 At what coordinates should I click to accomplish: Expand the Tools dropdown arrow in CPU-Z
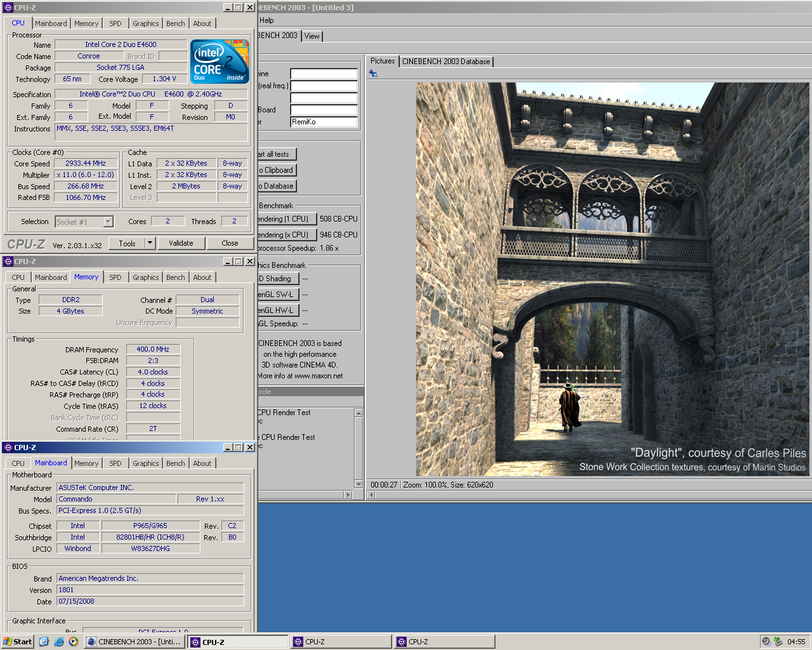click(150, 243)
